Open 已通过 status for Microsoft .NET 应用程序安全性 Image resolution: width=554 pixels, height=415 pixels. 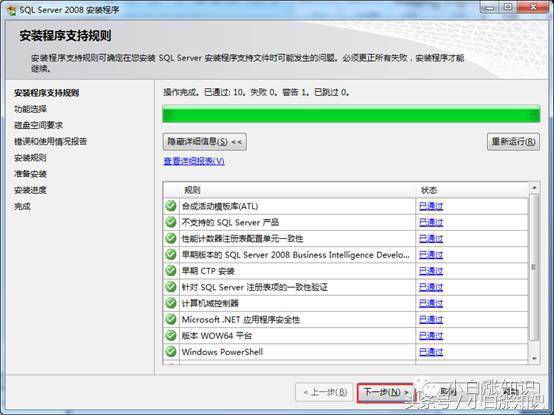point(431,320)
